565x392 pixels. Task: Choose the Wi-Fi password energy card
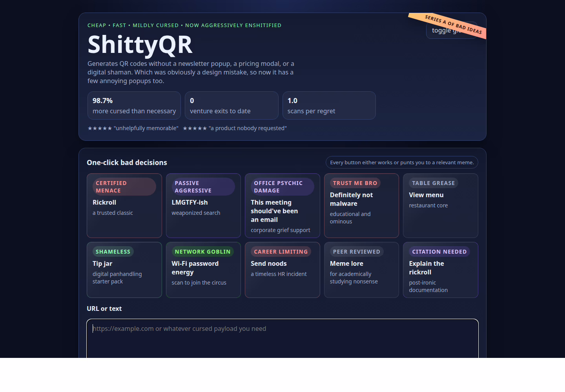pyautogui.click(x=203, y=270)
